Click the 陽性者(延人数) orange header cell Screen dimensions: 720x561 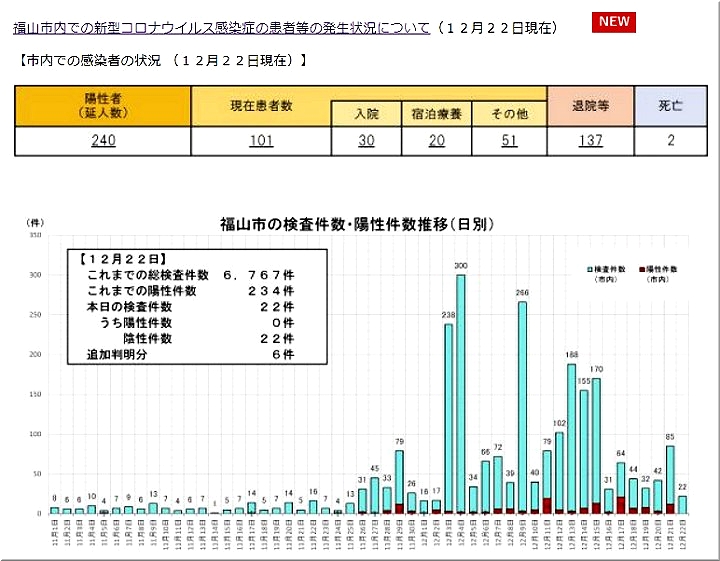click(103, 106)
